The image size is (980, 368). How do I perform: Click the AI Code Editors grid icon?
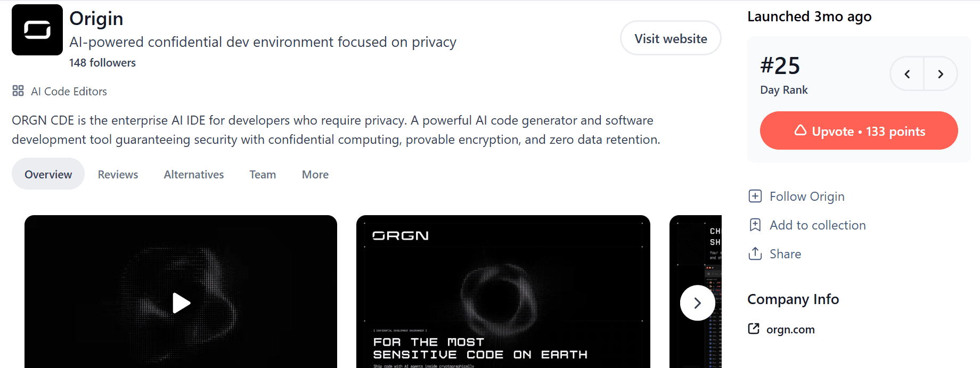[18, 91]
